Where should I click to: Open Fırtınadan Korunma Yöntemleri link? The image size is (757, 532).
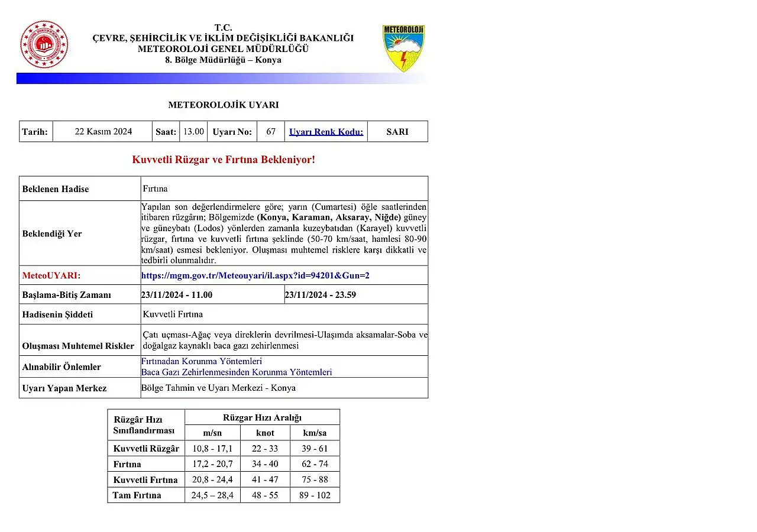click(x=201, y=361)
